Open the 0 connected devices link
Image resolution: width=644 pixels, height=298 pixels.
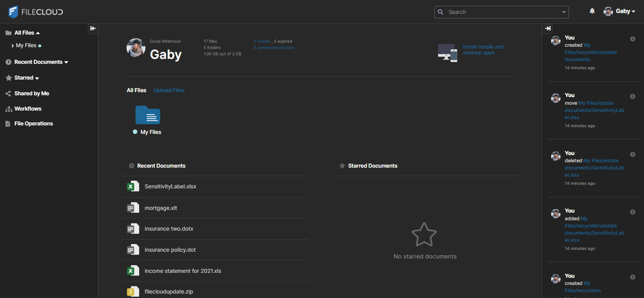(274, 47)
